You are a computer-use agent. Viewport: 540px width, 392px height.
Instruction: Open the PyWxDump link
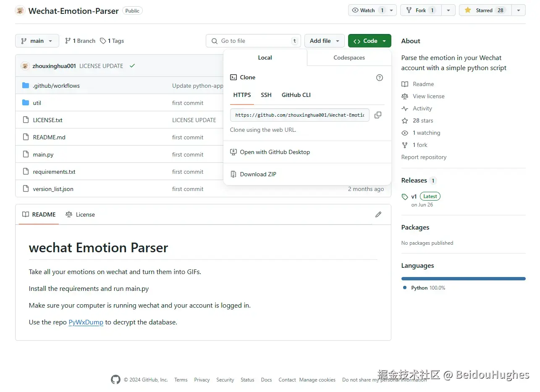(x=86, y=322)
